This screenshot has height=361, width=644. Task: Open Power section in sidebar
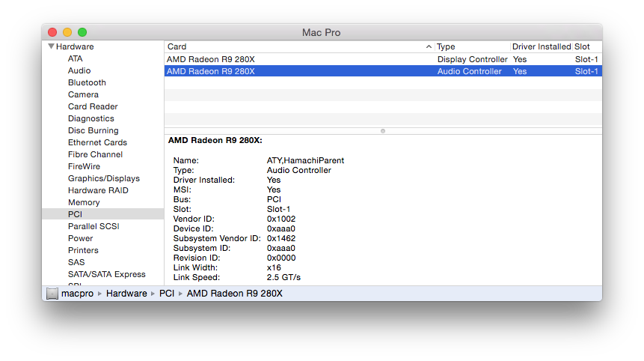(x=81, y=238)
